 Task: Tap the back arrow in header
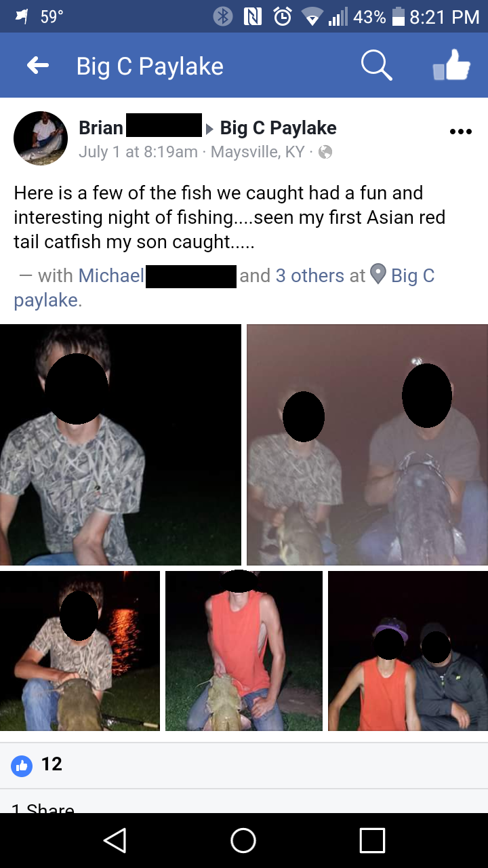coord(38,66)
